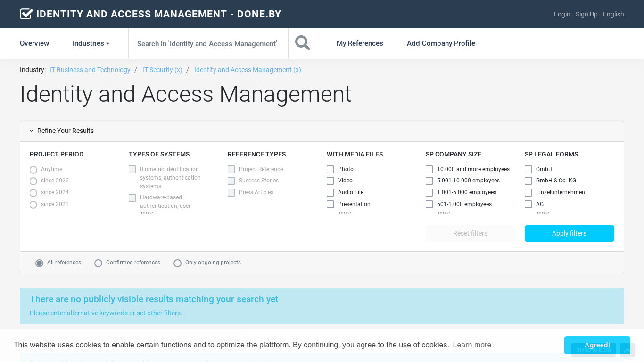
Task: Open the Overview menu item
Action: pos(34,43)
